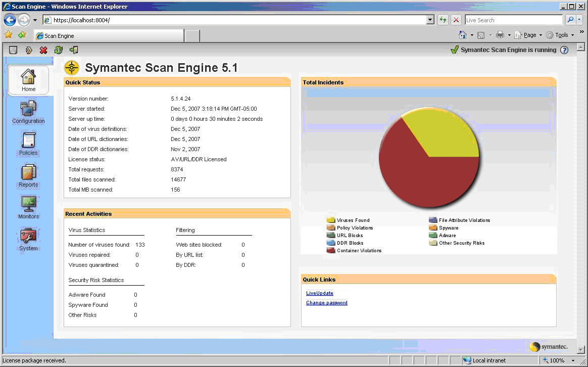
Task: Click the Symantec logo at page bottom
Action: [549, 347]
